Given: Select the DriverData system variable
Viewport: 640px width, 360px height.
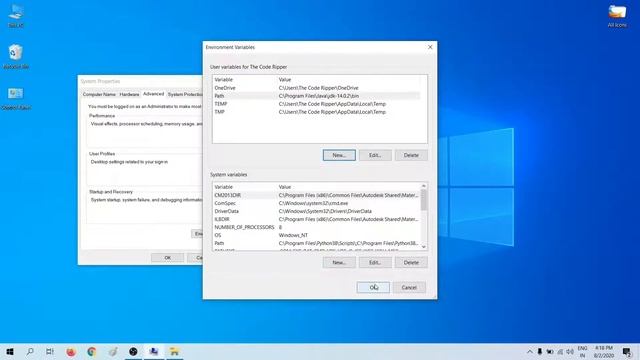Looking at the screenshot, I should [x=316, y=211].
